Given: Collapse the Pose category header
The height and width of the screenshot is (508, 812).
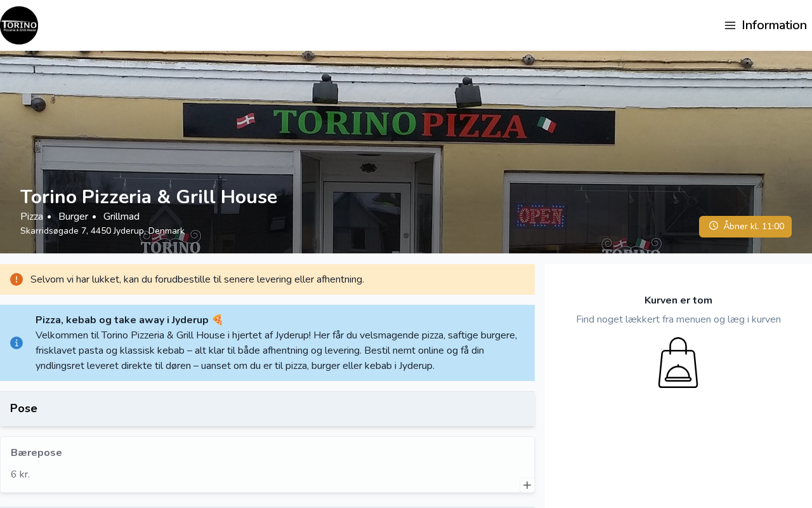Looking at the screenshot, I should coord(267,409).
